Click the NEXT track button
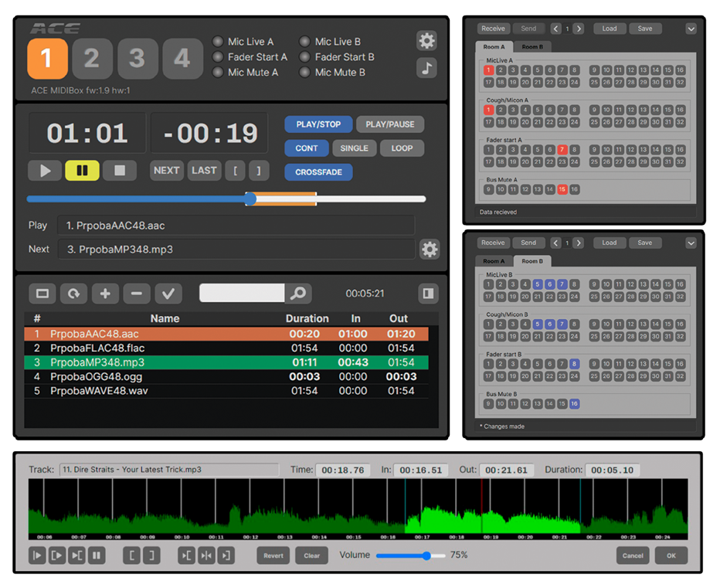This screenshot has width=720, height=588. 166,171
